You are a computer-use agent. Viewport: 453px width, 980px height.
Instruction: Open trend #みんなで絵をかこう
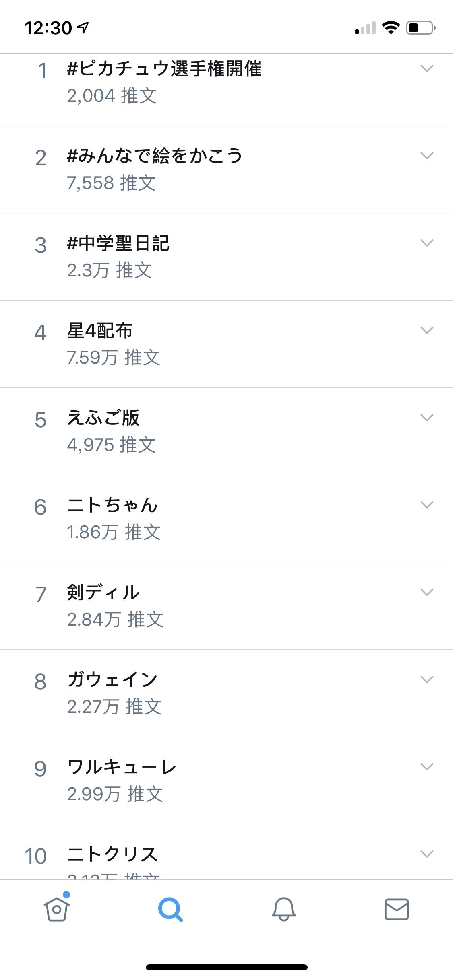[x=226, y=169]
